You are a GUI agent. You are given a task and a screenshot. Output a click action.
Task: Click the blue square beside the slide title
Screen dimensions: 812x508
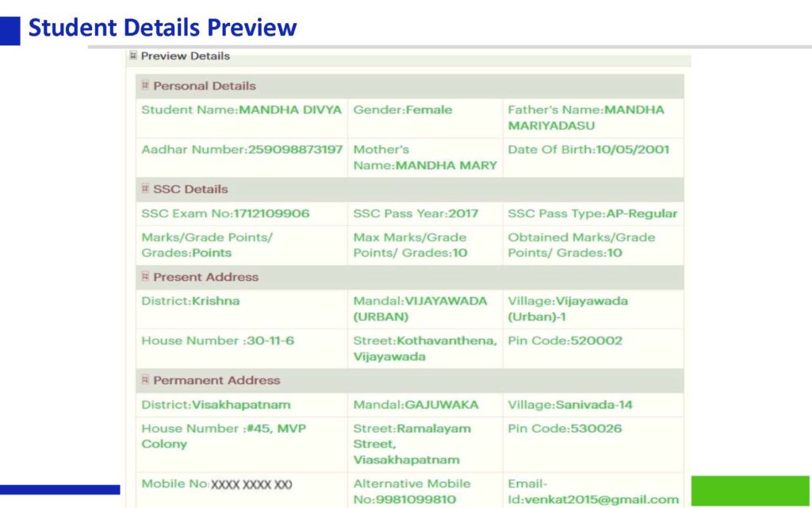(x=10, y=30)
